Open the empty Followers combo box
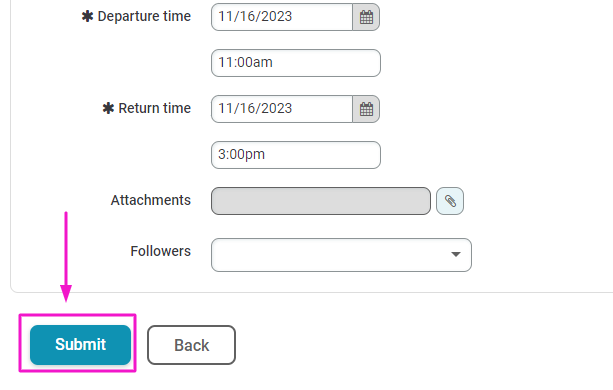Viewport: 613px width, 390px height. click(341, 255)
